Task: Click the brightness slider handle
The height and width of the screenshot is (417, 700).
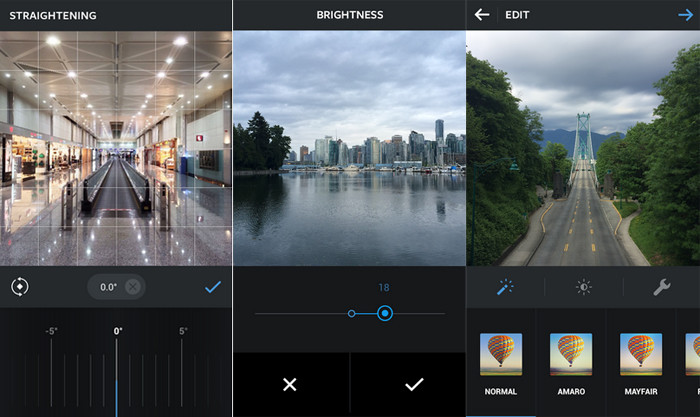Action: click(x=385, y=314)
